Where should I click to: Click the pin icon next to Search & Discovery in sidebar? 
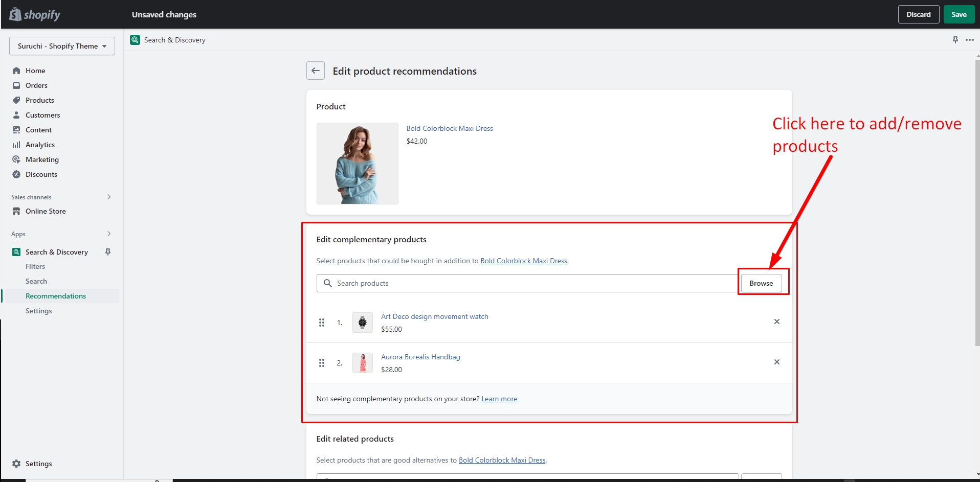coord(108,252)
